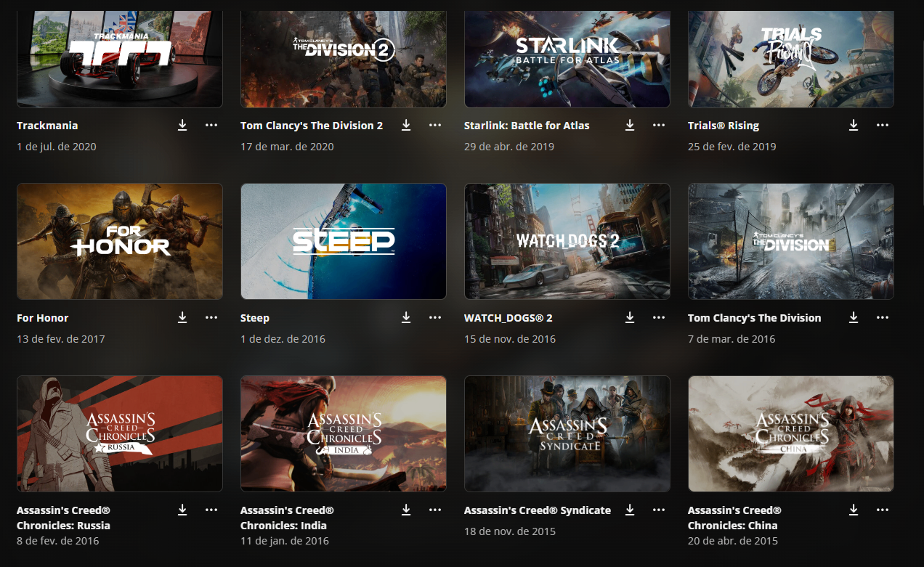Image resolution: width=924 pixels, height=567 pixels.
Task: Download Assassin's Creed Chronicles: India
Action: (x=406, y=510)
